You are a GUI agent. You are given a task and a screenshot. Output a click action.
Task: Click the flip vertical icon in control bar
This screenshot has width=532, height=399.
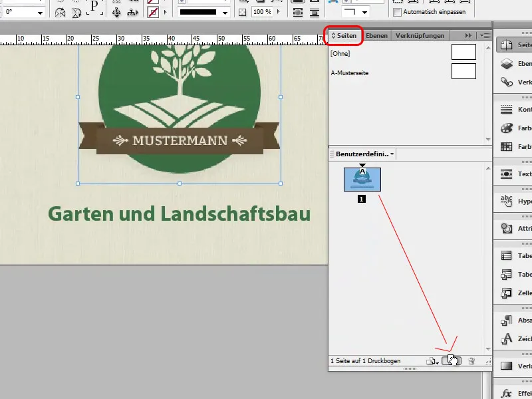click(x=76, y=13)
